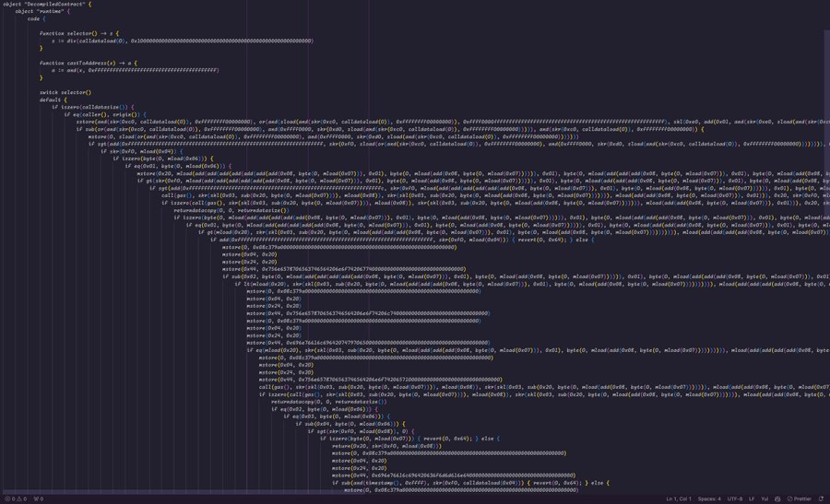Place cursor on the "default {" line
The width and height of the screenshot is (830, 504).
point(53,100)
